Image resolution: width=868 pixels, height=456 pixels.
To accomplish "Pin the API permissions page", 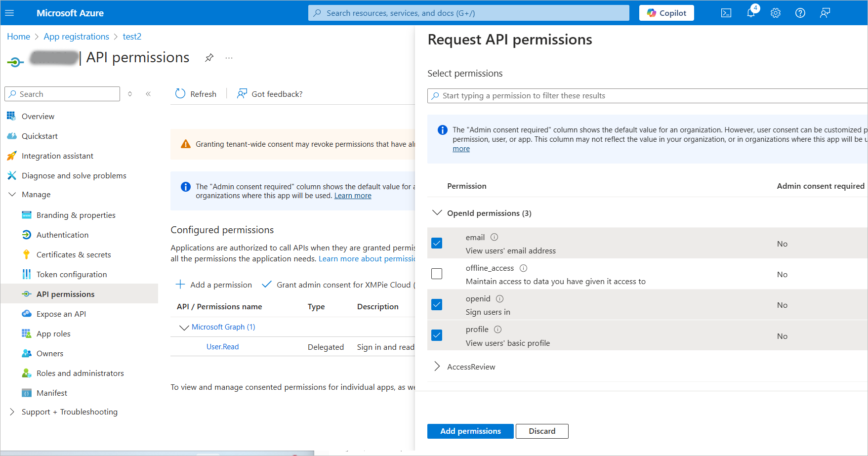I will [x=209, y=58].
